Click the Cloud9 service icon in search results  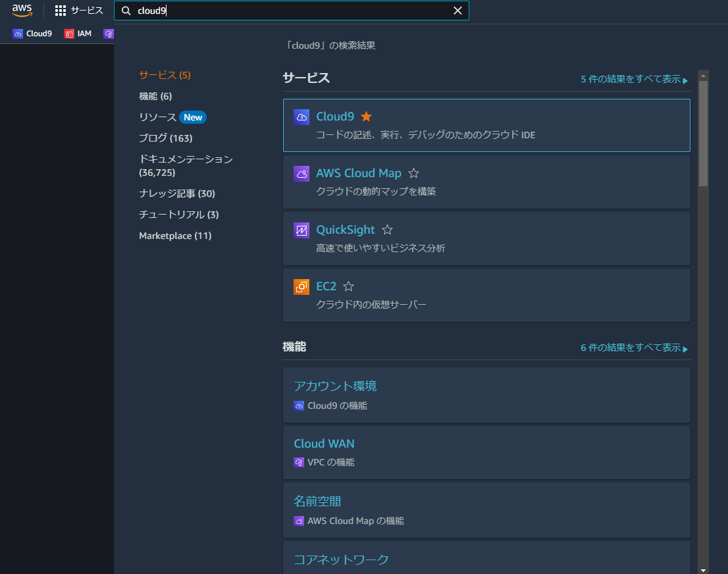(301, 116)
